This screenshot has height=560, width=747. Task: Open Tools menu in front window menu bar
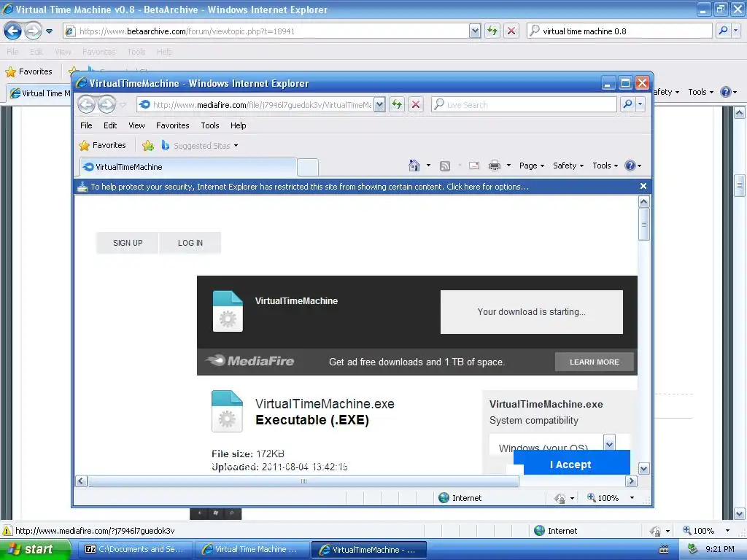[x=209, y=125]
